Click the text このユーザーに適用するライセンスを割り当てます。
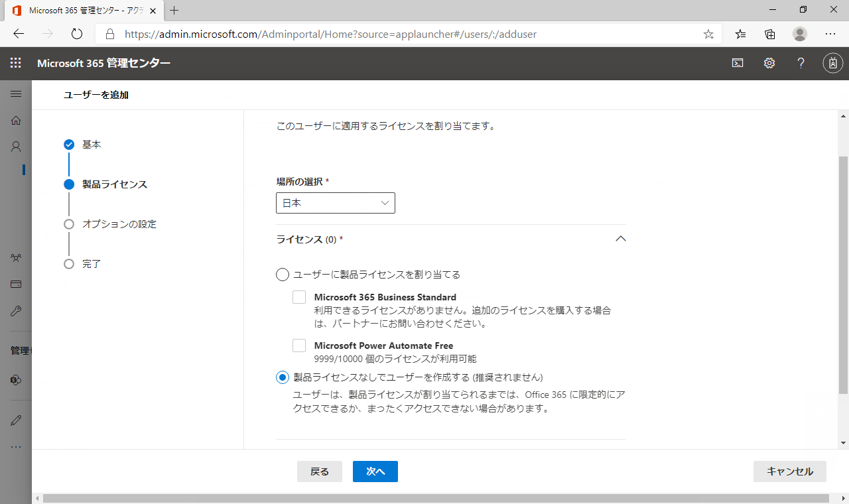 [x=385, y=125]
